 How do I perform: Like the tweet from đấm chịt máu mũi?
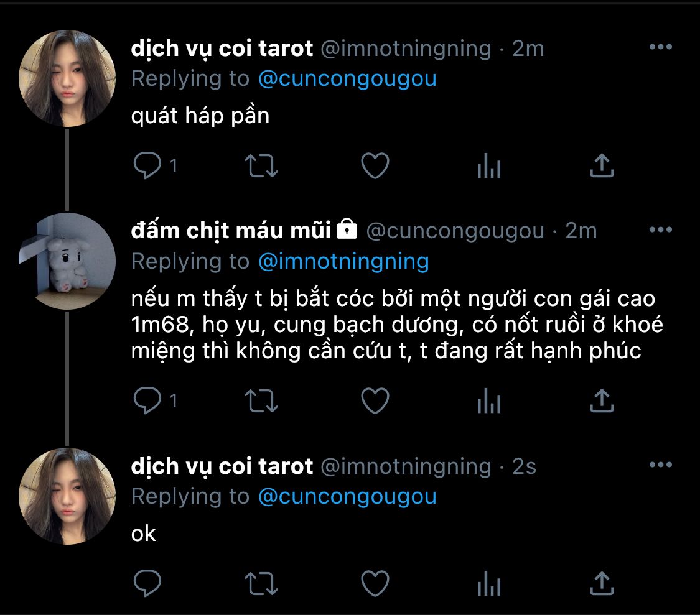[375, 401]
